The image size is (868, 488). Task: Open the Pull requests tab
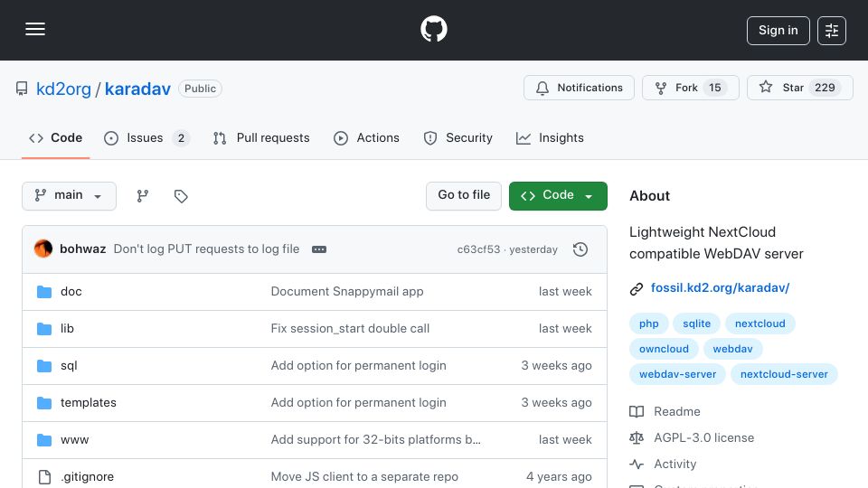click(261, 137)
